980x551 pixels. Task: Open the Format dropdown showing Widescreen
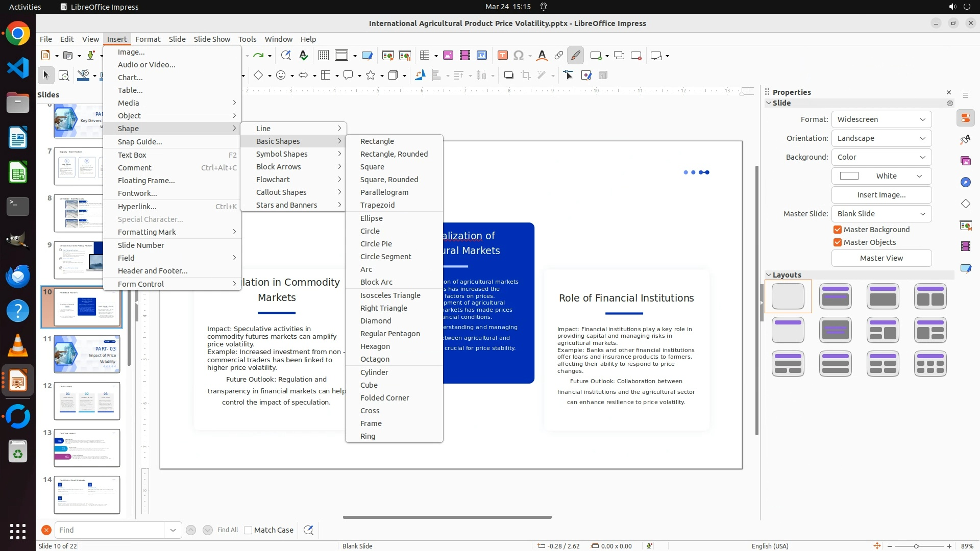[x=881, y=119]
